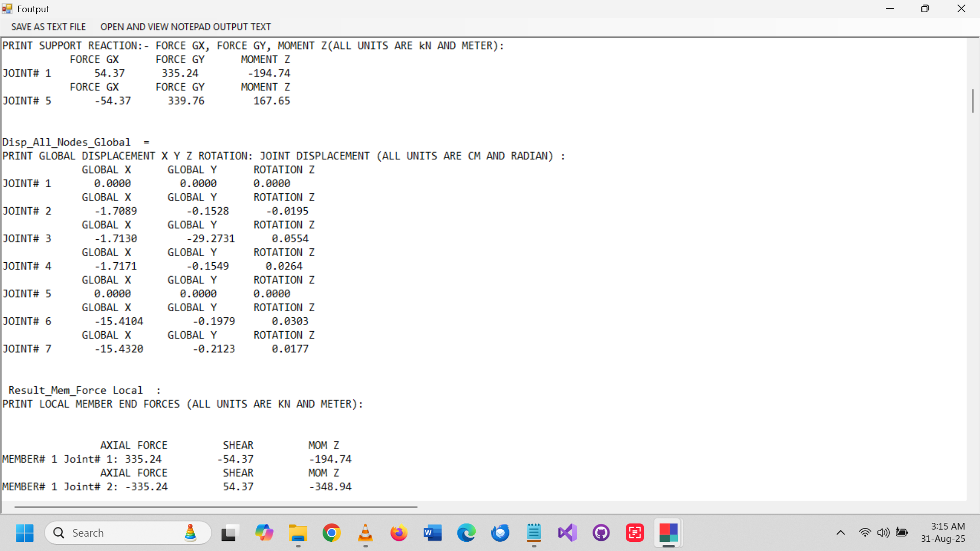Launch Firefox browser
This screenshot has width=980, height=551.
click(399, 533)
